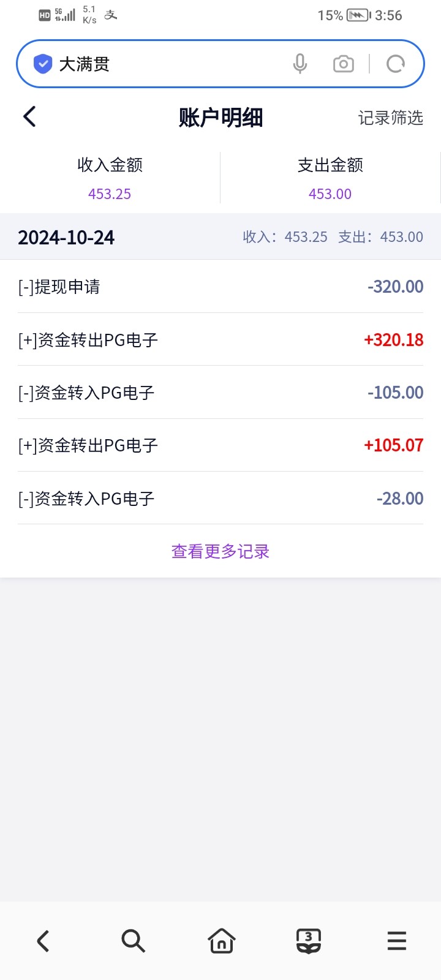Click the page reload icon

point(396,64)
